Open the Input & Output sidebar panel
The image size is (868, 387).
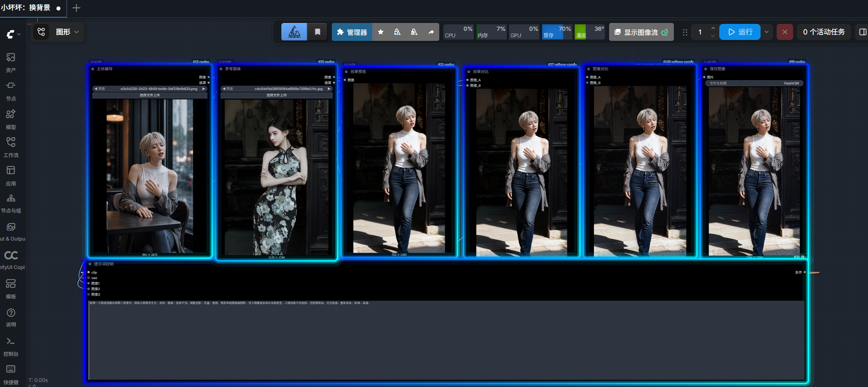click(x=11, y=232)
